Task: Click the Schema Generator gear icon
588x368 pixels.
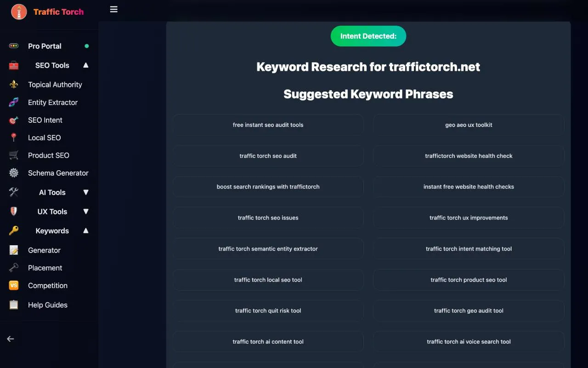Action: tap(14, 173)
